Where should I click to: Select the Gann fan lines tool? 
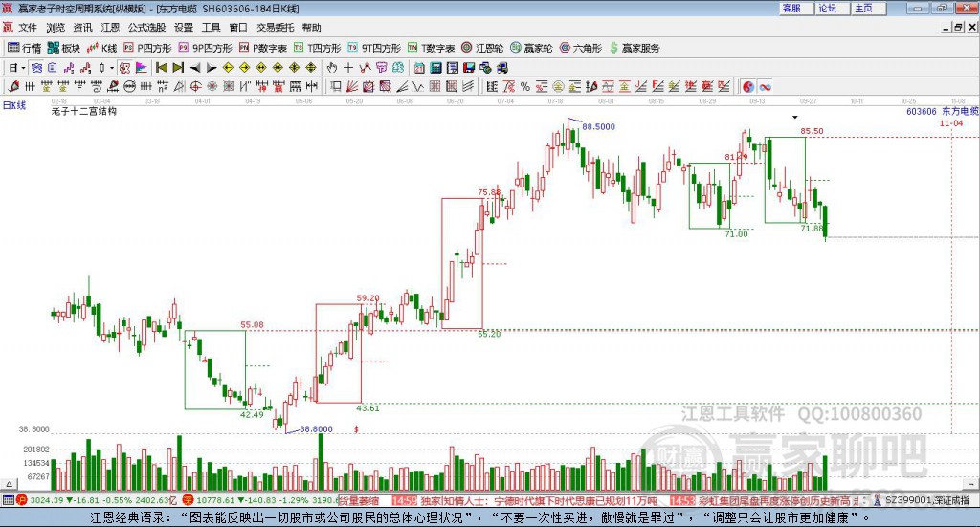click(352, 87)
